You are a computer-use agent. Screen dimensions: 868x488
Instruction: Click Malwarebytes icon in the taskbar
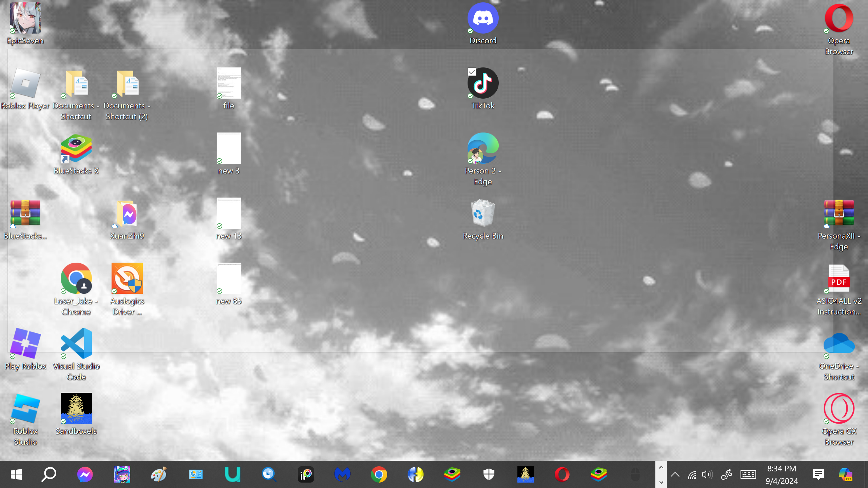tap(342, 474)
